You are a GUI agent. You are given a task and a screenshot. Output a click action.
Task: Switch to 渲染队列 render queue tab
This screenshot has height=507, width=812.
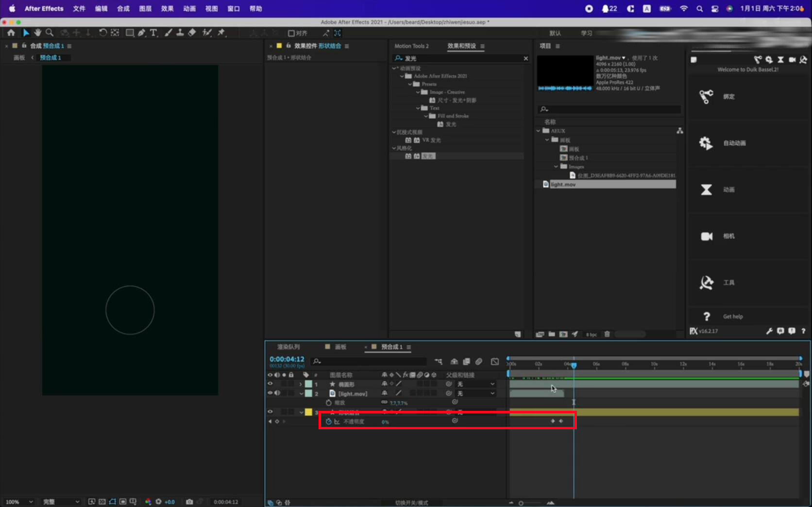coord(288,347)
